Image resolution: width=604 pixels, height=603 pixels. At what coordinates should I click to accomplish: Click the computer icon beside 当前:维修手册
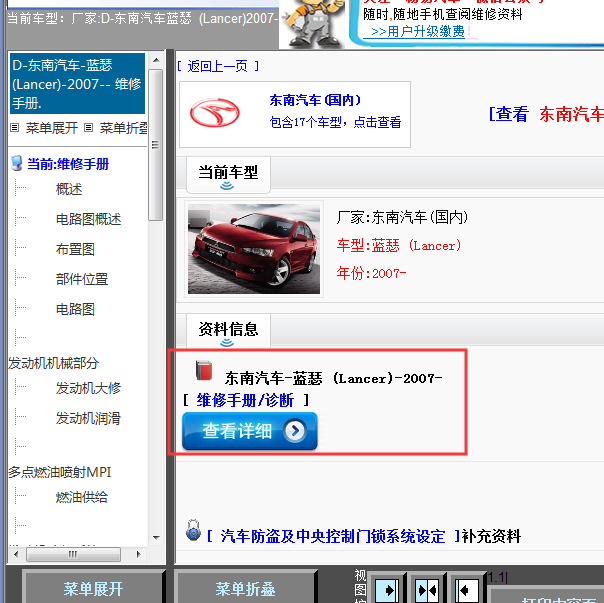pos(17,163)
